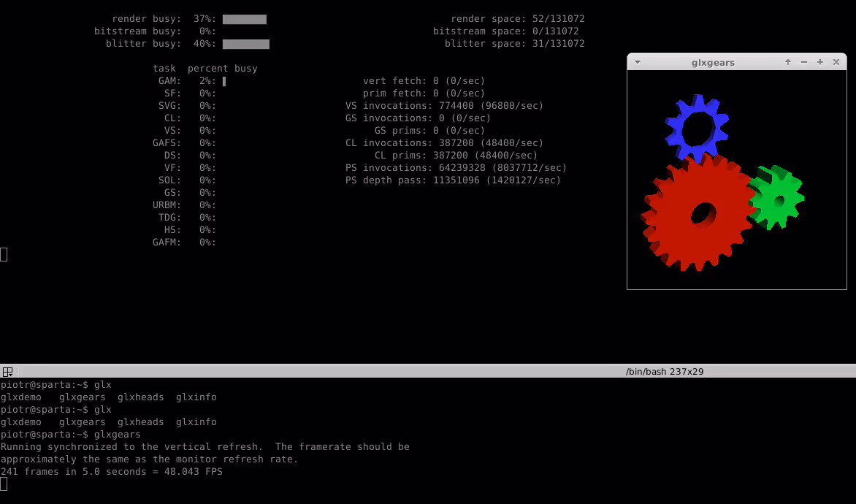
Task: Click the small GAM task busy bar
Action: pyautogui.click(x=224, y=81)
